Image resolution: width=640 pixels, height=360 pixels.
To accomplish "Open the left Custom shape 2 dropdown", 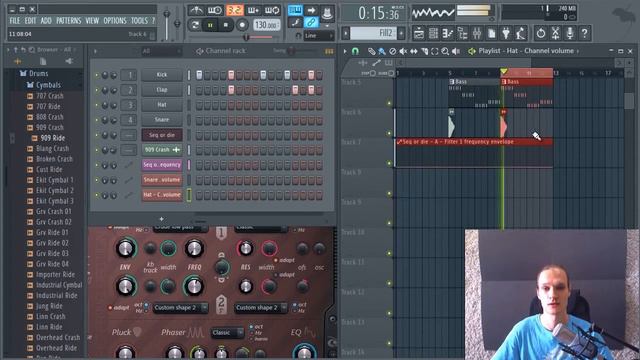I will (x=180, y=308).
